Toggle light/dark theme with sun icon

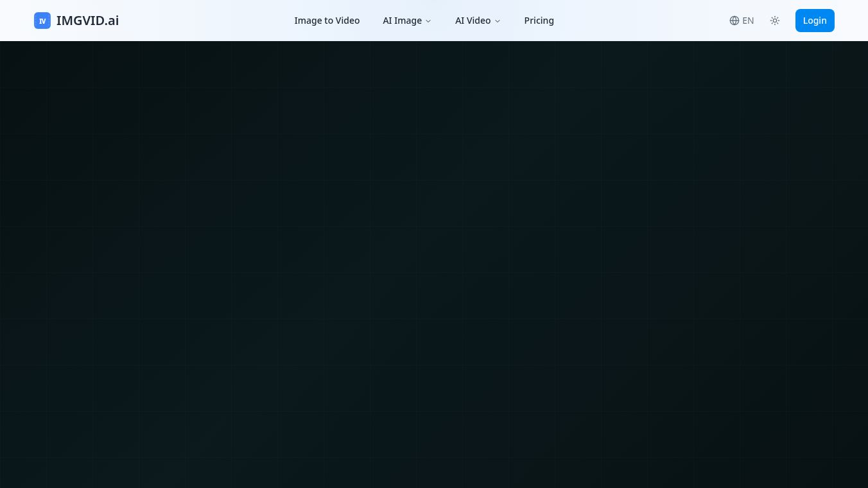click(x=775, y=21)
